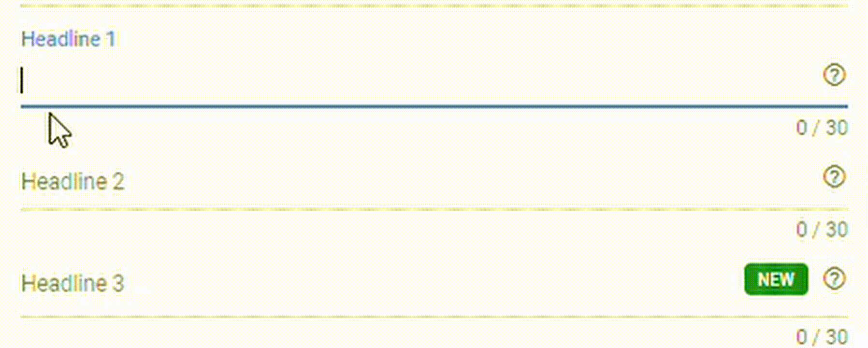This screenshot has width=868, height=348.
Task: Click the green NEW badge
Action: 776,279
